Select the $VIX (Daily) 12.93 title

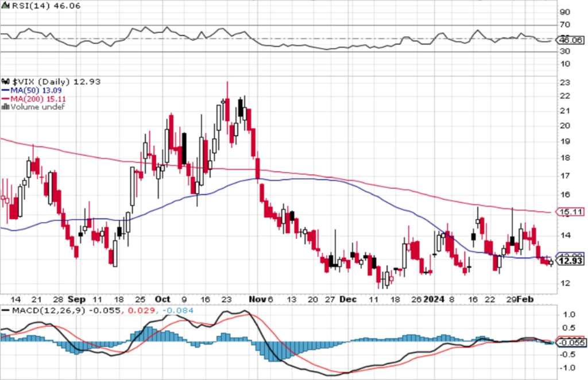pos(56,82)
